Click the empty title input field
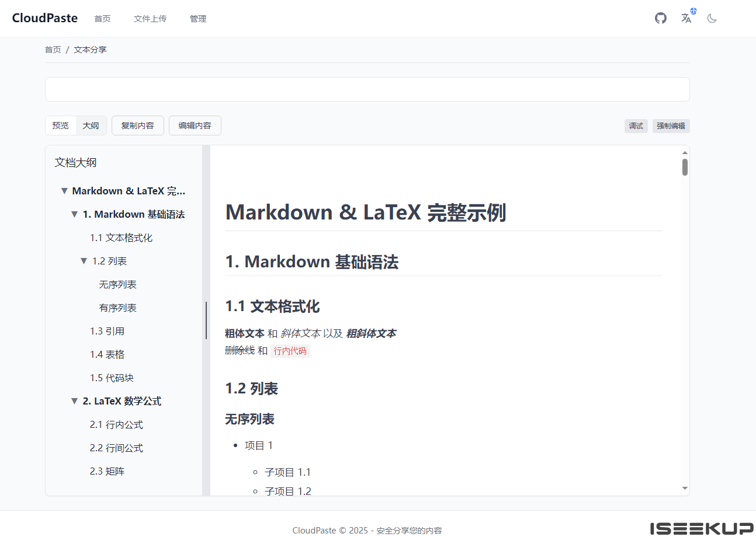 point(367,89)
